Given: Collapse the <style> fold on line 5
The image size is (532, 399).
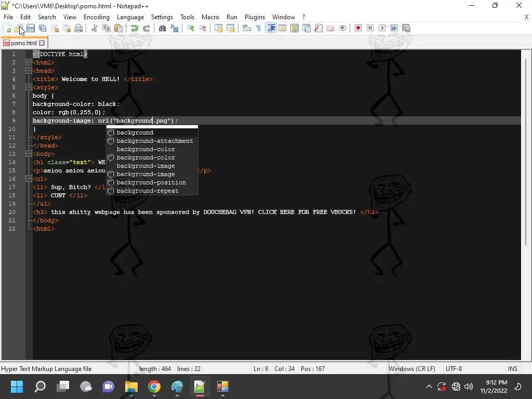Looking at the screenshot, I should pyautogui.click(x=29, y=87).
